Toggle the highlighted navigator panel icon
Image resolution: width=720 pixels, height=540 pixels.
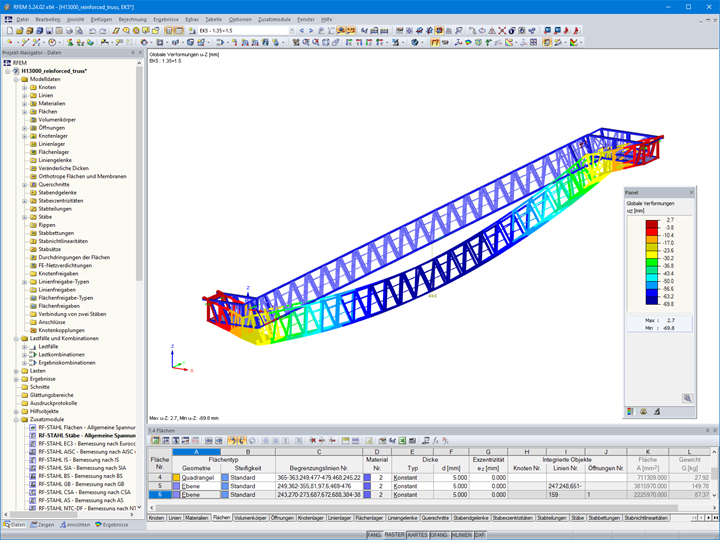(169, 31)
